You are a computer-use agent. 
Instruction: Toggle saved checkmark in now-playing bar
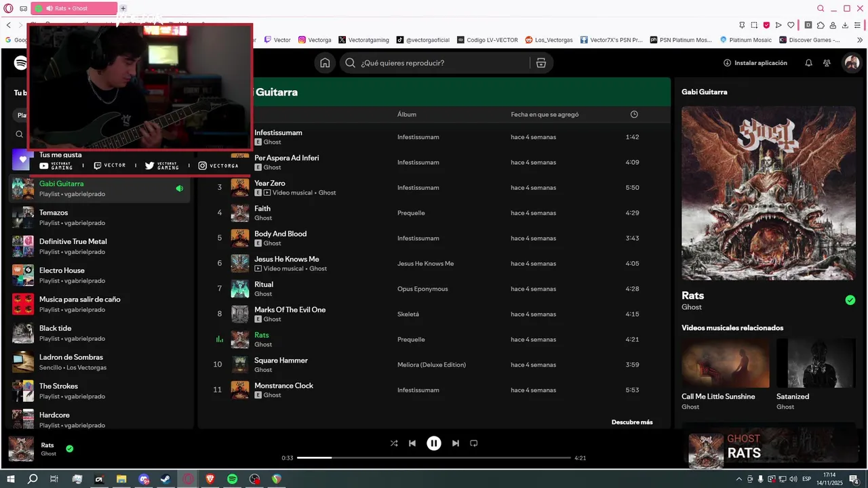pyautogui.click(x=69, y=449)
